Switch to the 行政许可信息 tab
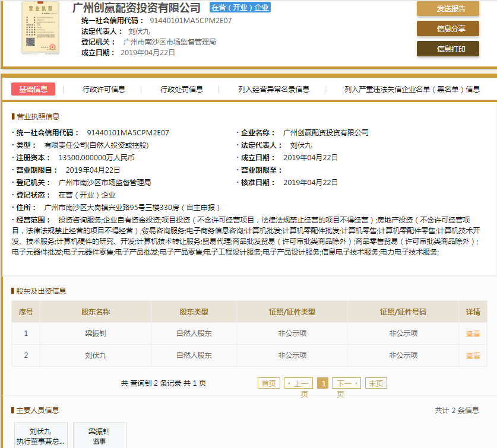 click(x=104, y=89)
